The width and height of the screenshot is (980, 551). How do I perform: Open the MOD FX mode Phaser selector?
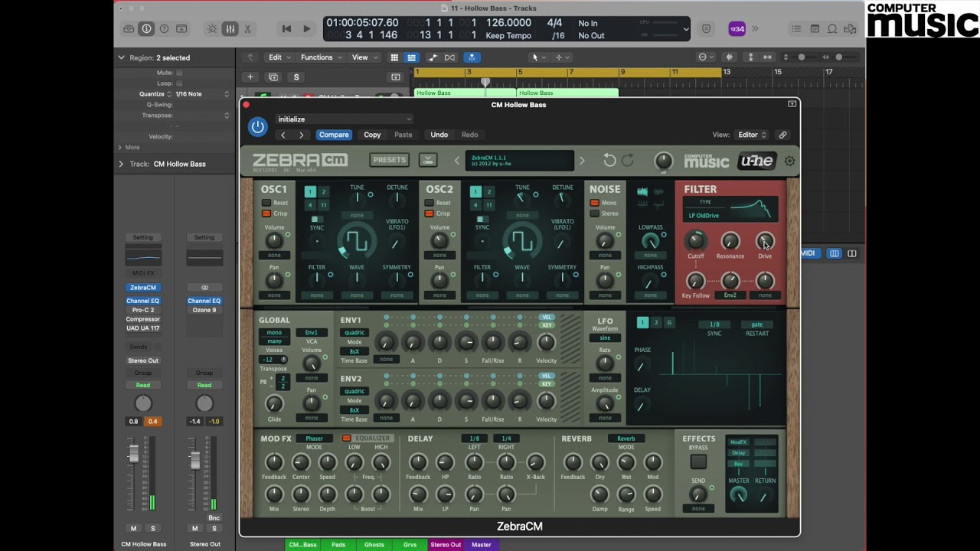314,439
